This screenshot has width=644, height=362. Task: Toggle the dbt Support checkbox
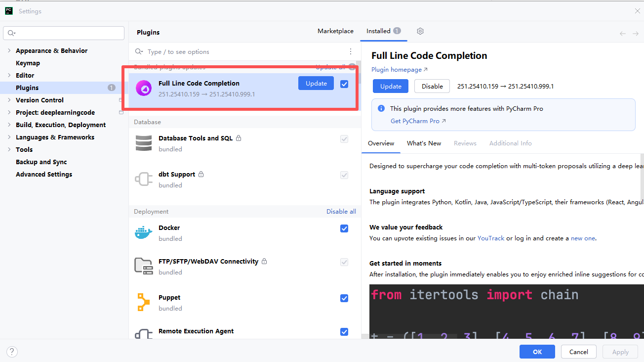344,175
